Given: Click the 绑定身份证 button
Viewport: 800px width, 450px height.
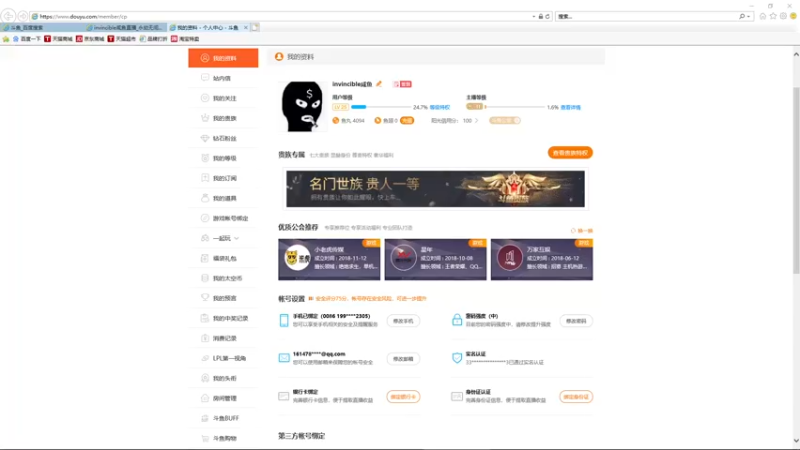Looking at the screenshot, I should point(576,396).
